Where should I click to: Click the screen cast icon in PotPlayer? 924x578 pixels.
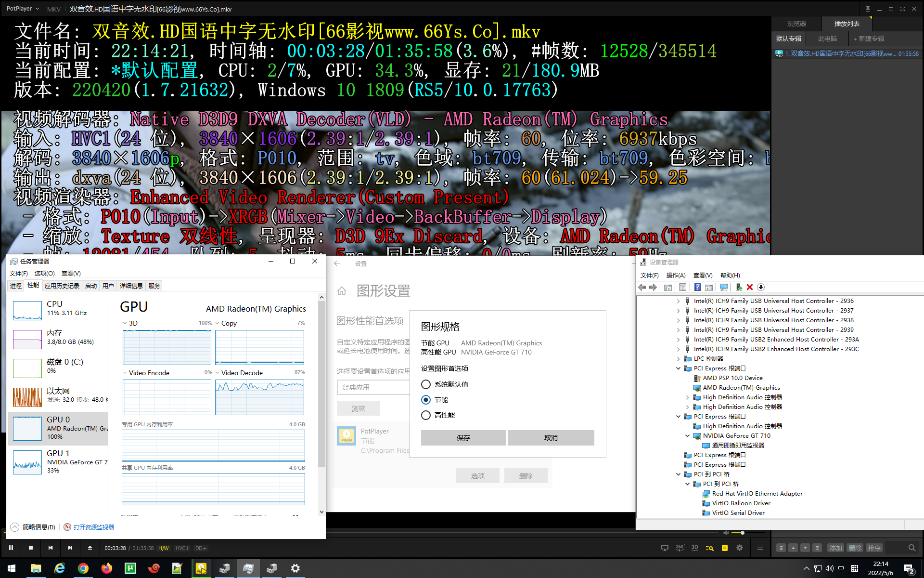[x=665, y=548]
